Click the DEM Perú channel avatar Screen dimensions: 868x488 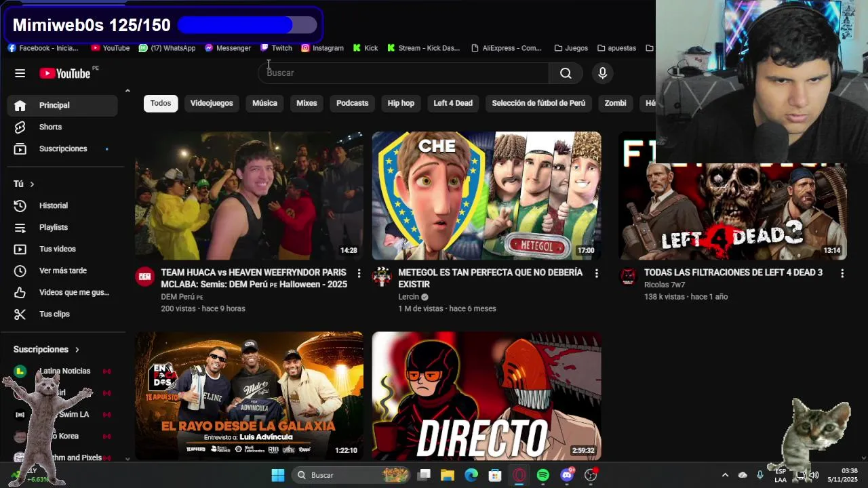coord(144,277)
